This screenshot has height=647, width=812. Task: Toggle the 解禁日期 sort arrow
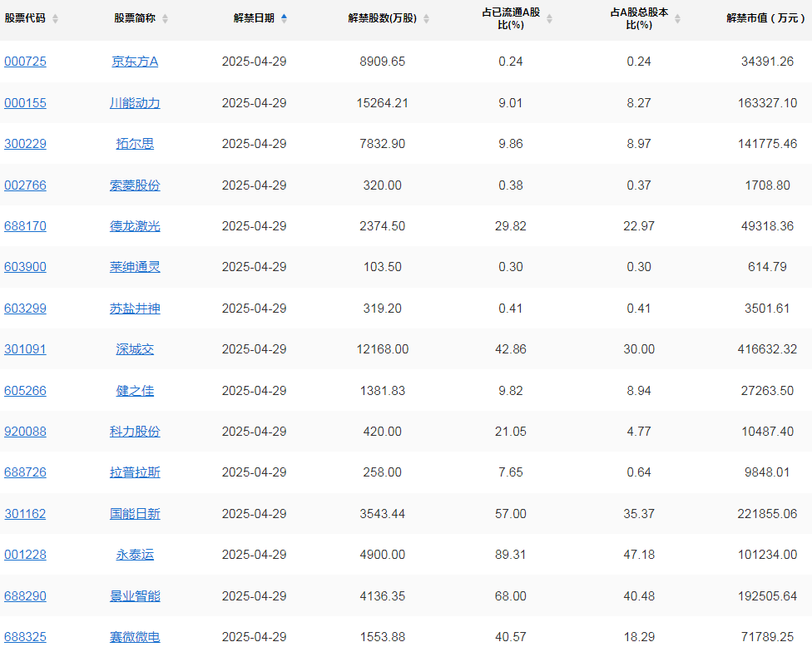[x=285, y=18]
